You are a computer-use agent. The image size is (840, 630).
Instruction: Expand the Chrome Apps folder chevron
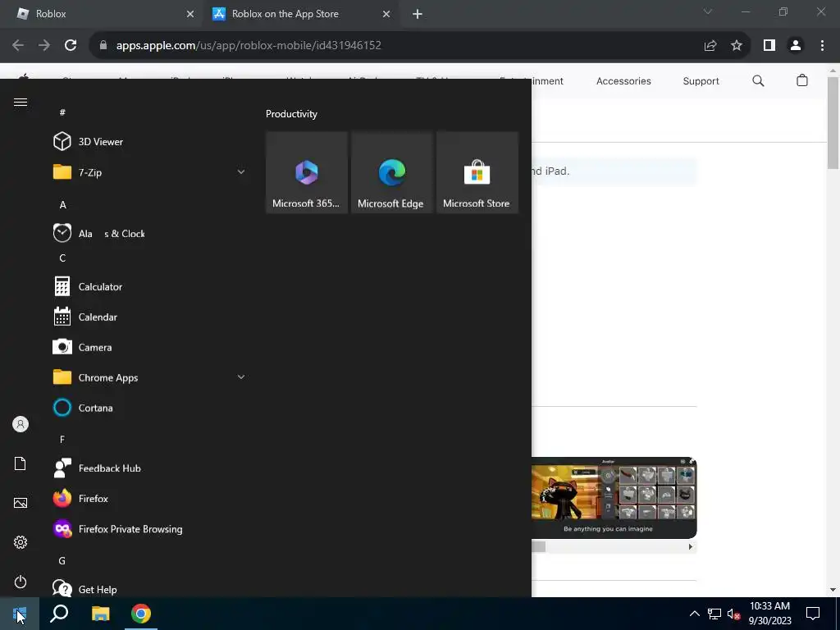(241, 377)
